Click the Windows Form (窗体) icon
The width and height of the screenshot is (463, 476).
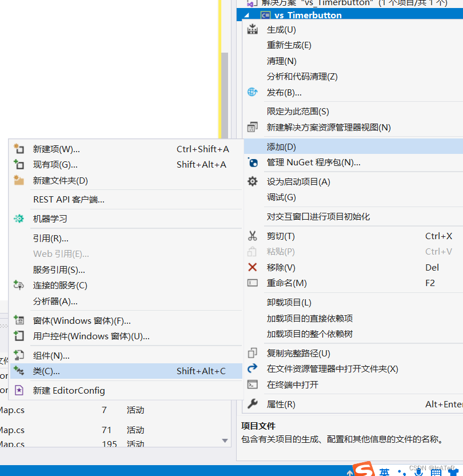pos(19,320)
